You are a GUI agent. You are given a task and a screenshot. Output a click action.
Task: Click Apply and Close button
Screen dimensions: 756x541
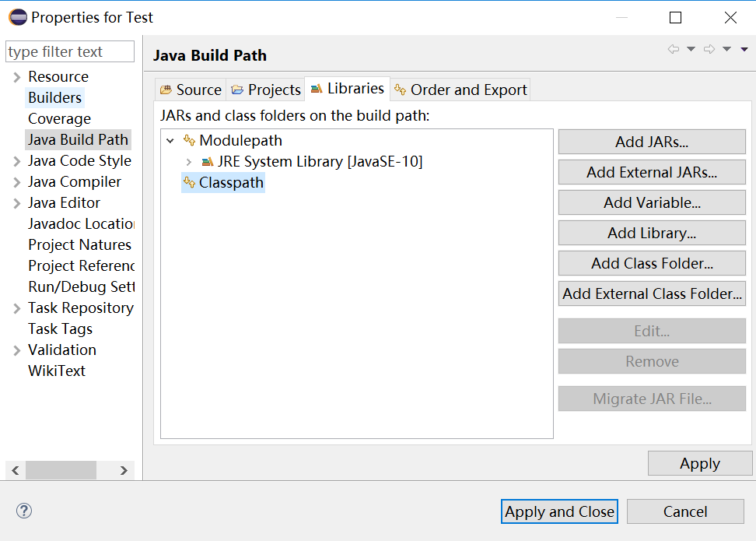pos(559,511)
